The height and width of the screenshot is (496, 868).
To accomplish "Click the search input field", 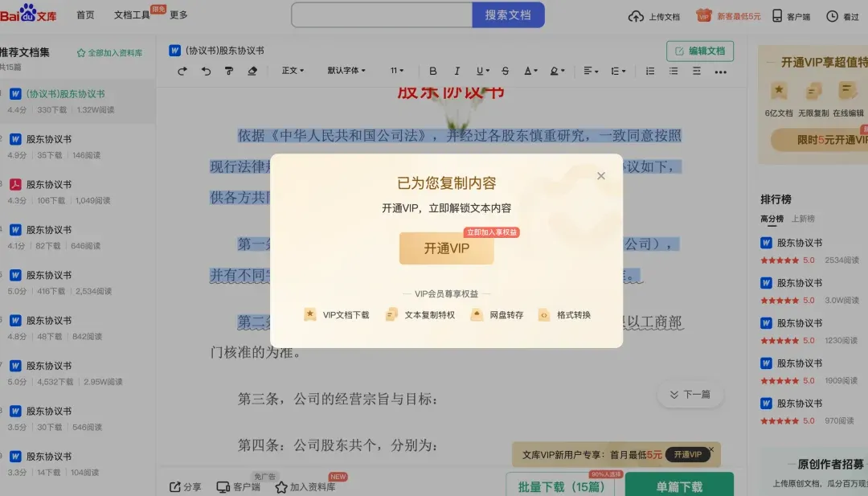I will (x=382, y=15).
